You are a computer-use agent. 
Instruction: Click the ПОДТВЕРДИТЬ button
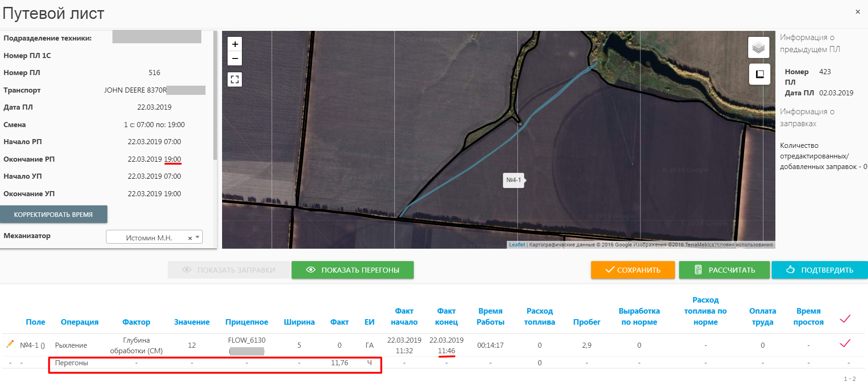point(820,270)
